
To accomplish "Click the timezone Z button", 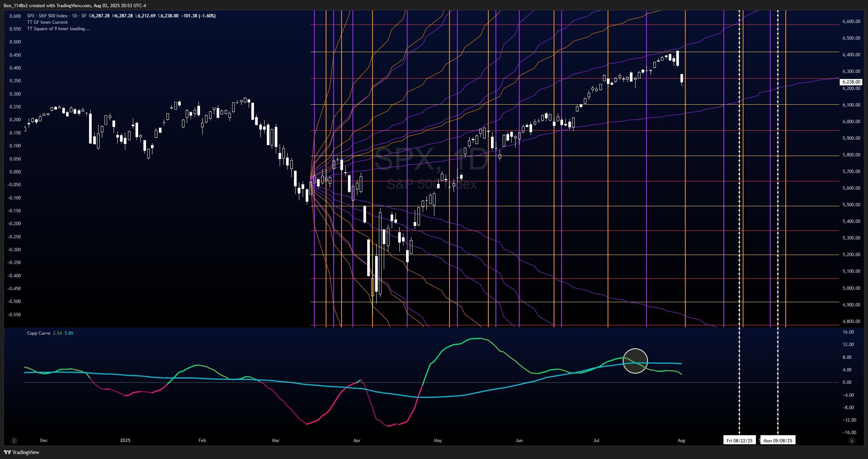I will coord(14,440).
